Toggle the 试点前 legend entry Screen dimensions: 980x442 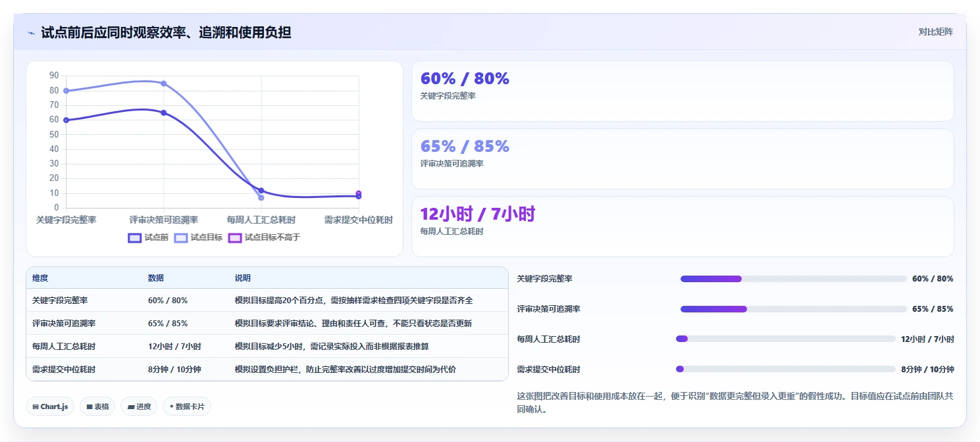[x=148, y=237]
